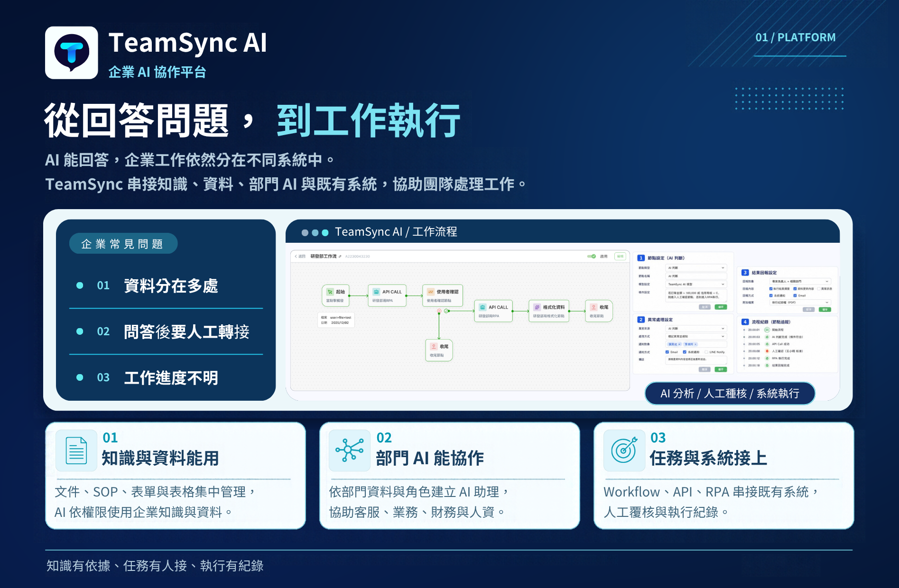Select the 起始 start node icon
899x588 pixels.
click(330, 292)
